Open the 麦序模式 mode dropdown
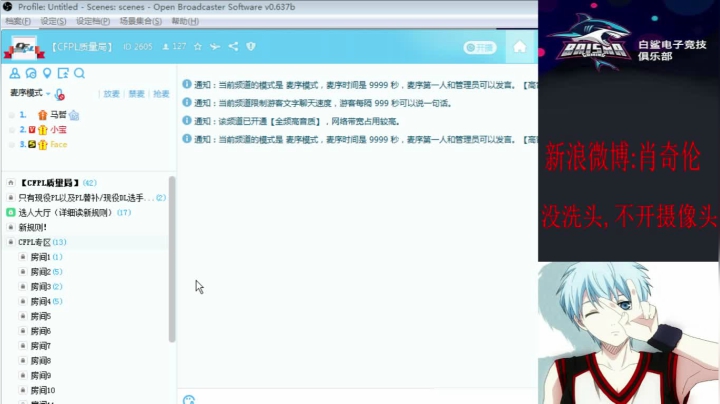720x404 pixels. point(30,93)
